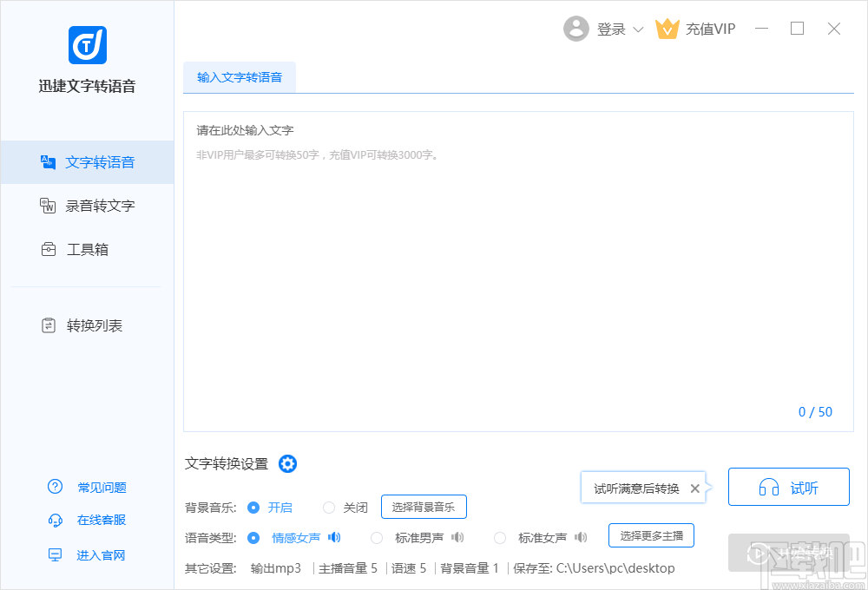The image size is (868, 590).
Task: Dismiss the 试听满意后转换 tooltip
Action: pyautogui.click(x=694, y=488)
